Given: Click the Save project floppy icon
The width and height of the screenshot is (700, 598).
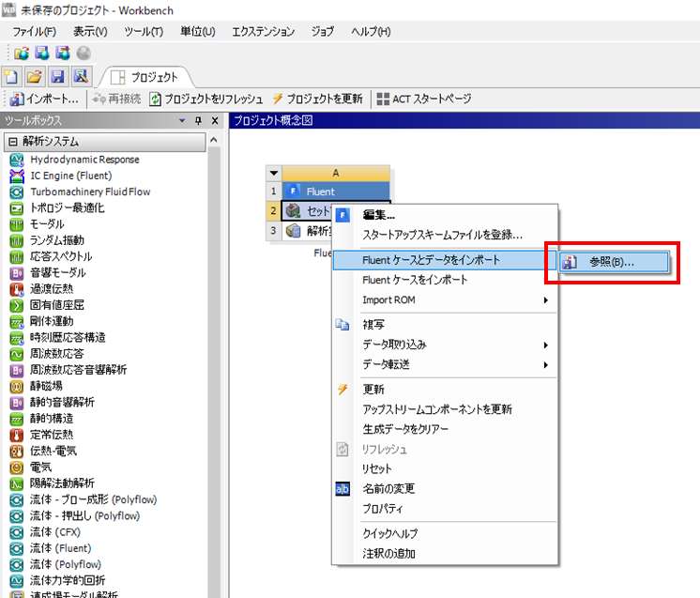Looking at the screenshot, I should [x=57, y=77].
